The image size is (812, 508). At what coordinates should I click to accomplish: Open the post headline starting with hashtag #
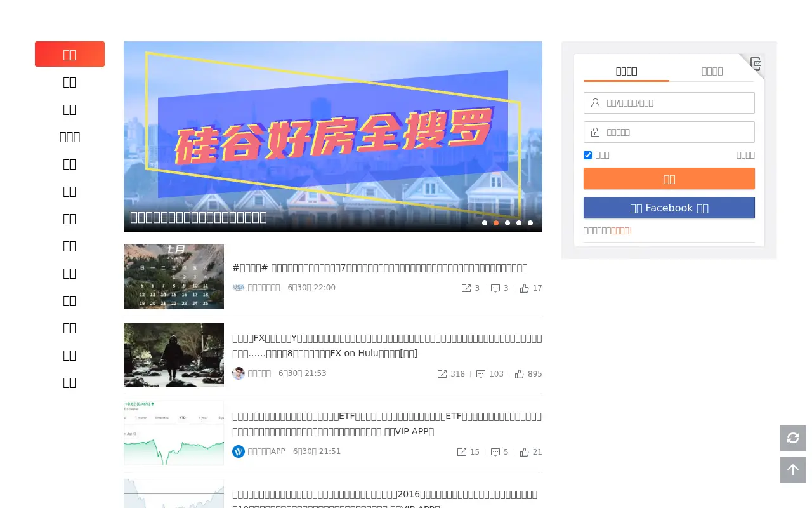click(x=380, y=268)
